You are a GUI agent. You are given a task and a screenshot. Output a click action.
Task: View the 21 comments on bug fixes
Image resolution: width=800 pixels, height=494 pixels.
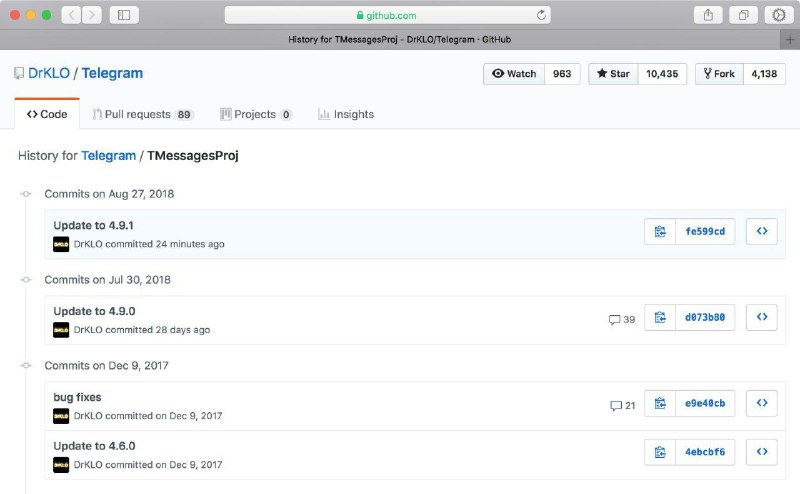point(622,405)
